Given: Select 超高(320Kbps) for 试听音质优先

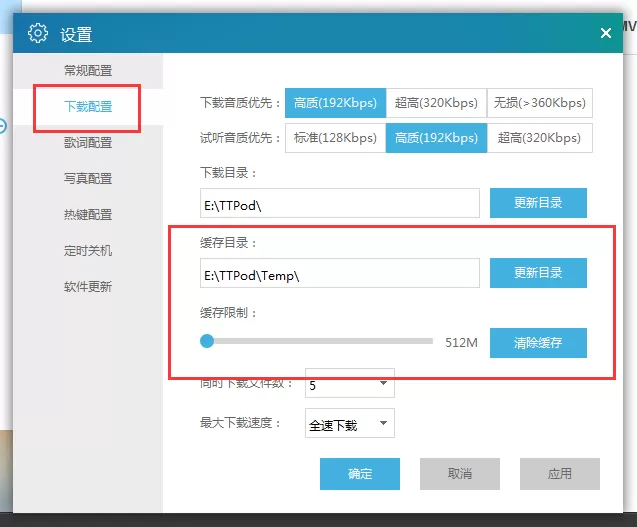Looking at the screenshot, I should click(540, 138).
